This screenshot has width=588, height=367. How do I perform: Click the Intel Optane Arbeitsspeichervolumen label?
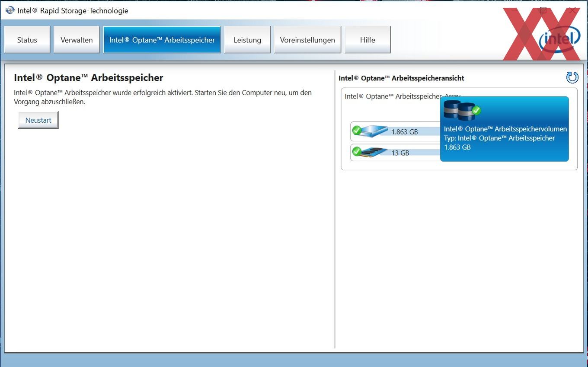505,129
